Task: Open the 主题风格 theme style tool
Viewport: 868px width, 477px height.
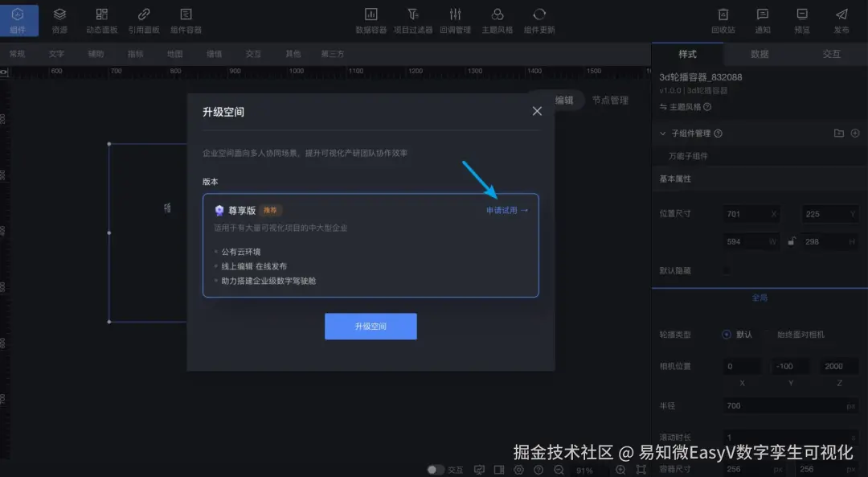Action: tap(497, 20)
